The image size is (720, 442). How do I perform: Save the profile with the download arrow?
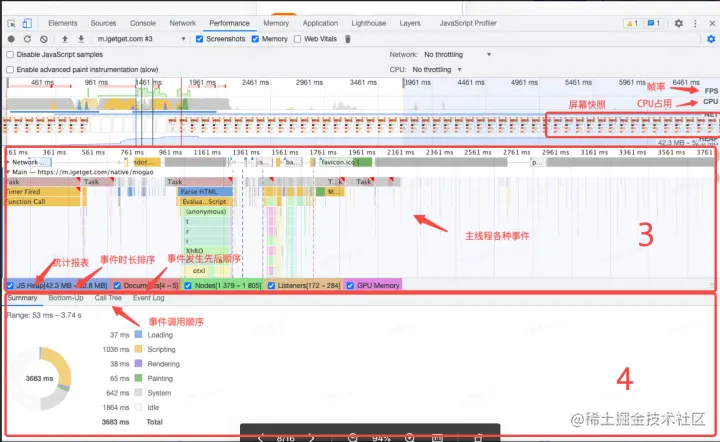(81, 39)
